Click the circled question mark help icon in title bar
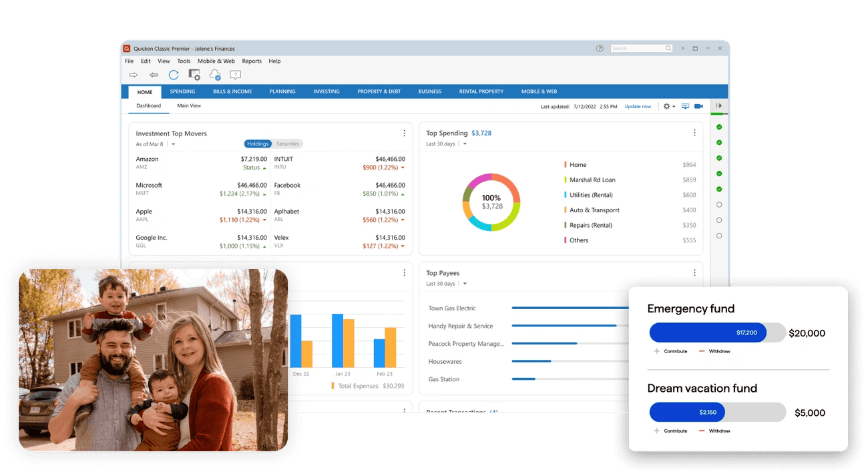Image resolution: width=868 pixels, height=470 pixels. pyautogui.click(x=600, y=48)
